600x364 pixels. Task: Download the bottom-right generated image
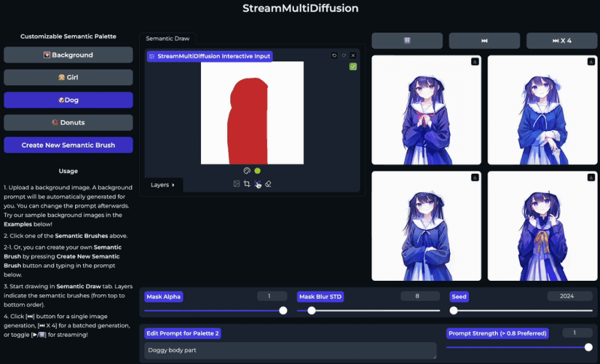(x=591, y=178)
